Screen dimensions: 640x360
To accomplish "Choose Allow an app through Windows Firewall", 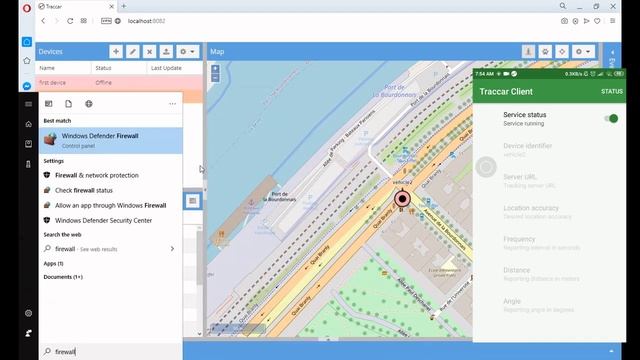I will click(110, 205).
